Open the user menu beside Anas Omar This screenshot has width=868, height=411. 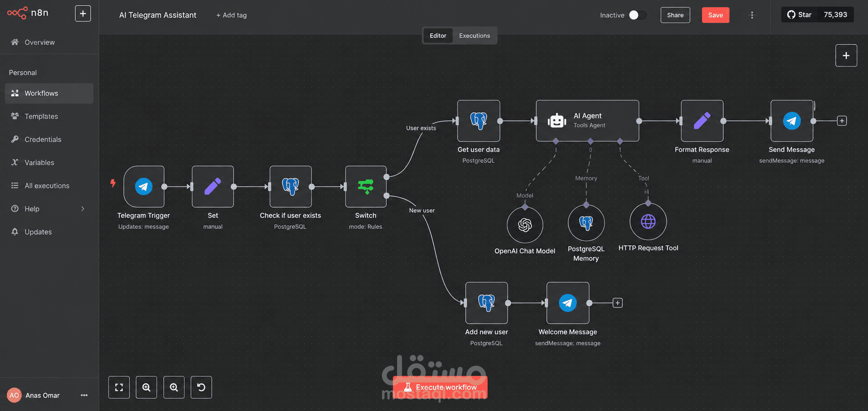(x=84, y=395)
